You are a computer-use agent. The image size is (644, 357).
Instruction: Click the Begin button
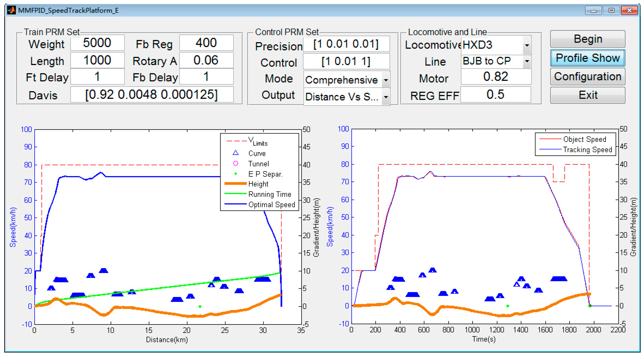[x=588, y=39]
